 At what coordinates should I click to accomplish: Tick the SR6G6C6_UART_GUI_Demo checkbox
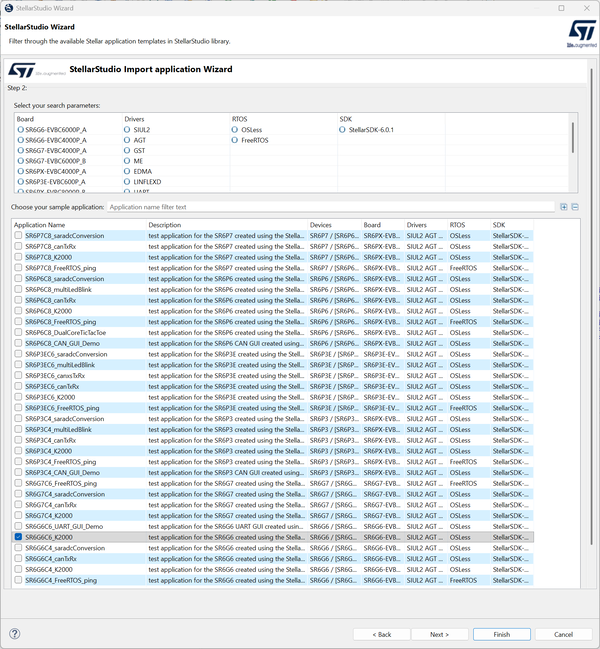click(x=18, y=526)
